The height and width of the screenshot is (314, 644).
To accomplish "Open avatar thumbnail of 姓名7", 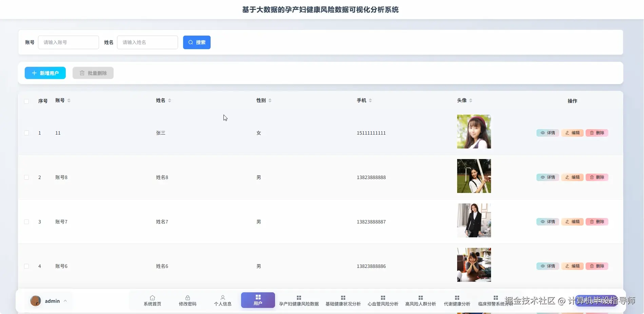I will tap(474, 220).
